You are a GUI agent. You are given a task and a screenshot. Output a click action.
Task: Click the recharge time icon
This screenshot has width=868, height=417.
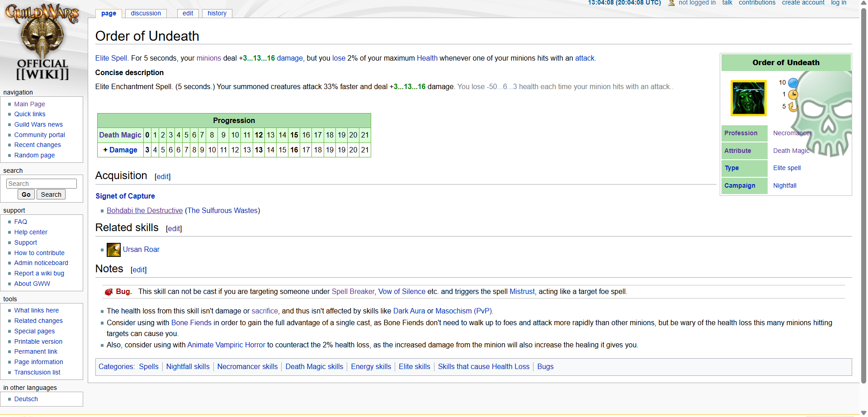793,107
